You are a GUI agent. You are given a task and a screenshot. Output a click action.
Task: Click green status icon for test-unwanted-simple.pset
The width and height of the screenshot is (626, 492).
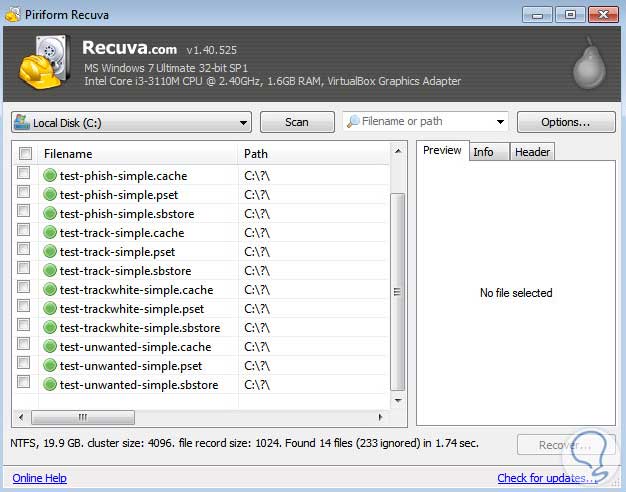tap(50, 365)
